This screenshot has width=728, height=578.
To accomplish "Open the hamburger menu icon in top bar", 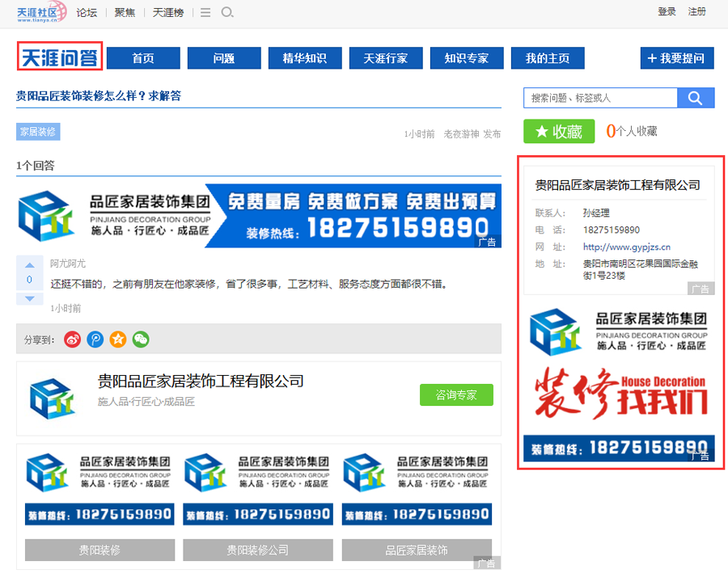I will (x=205, y=12).
